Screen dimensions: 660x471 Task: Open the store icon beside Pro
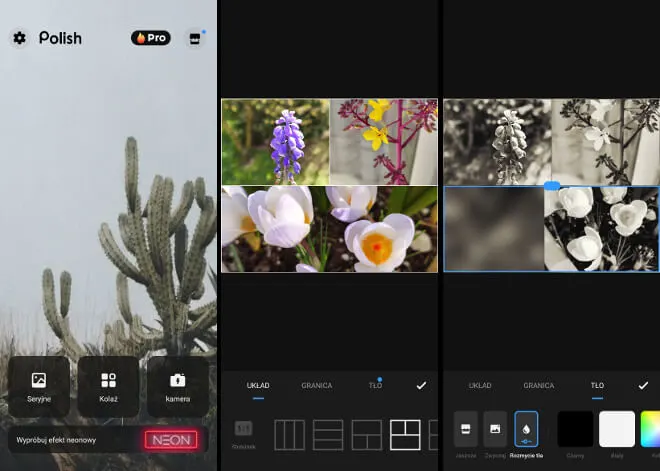click(194, 38)
